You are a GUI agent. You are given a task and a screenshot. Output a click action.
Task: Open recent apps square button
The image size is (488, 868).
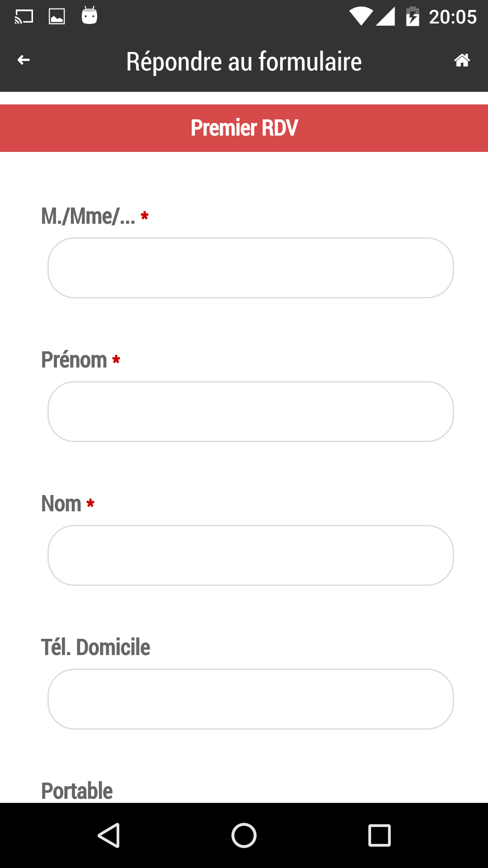(x=379, y=835)
